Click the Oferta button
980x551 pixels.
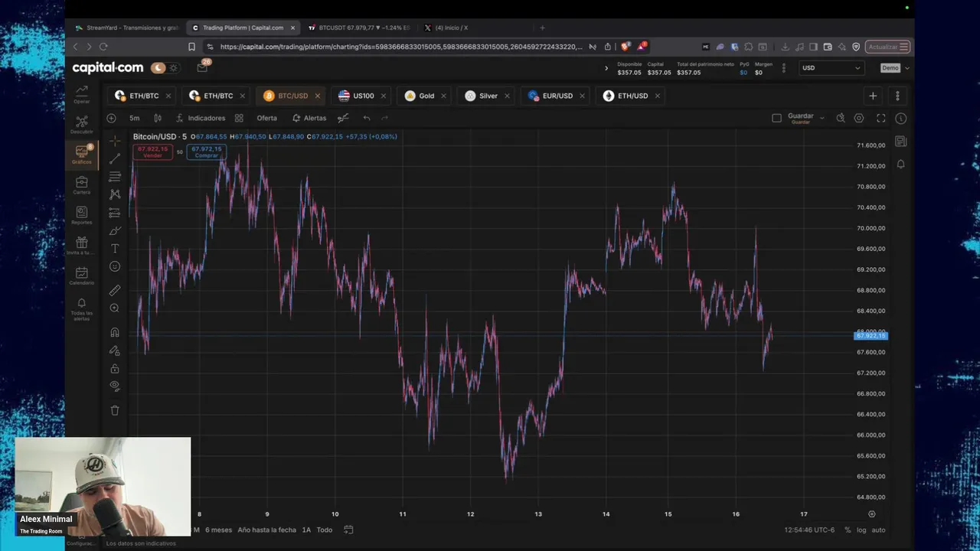pyautogui.click(x=266, y=118)
